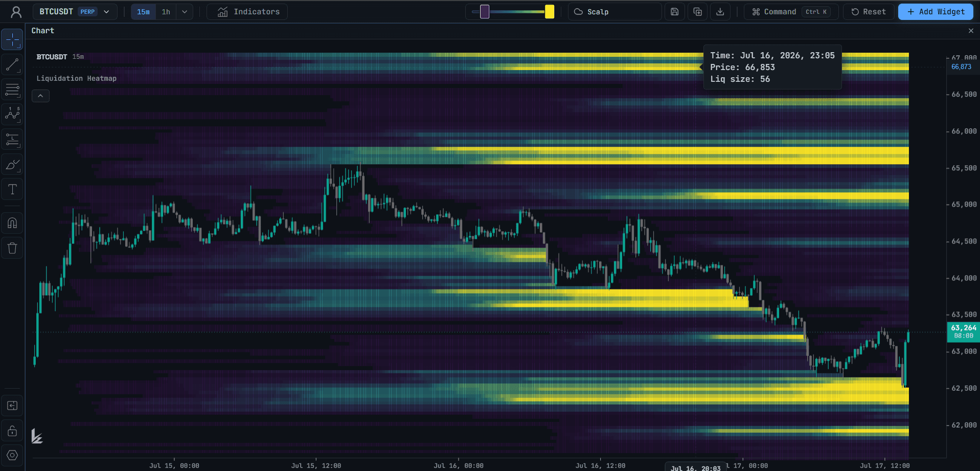This screenshot has height=471, width=980.
Task: Duplicate layout with copy-plus icon
Action: coord(698,12)
